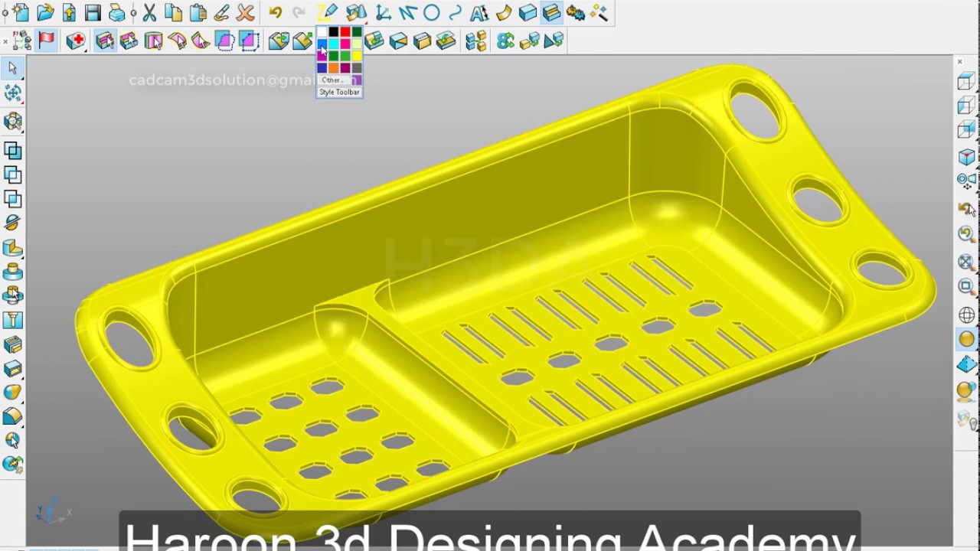This screenshot has height=551, width=980.
Task: Open the text annotation tool
Action: coord(479,12)
